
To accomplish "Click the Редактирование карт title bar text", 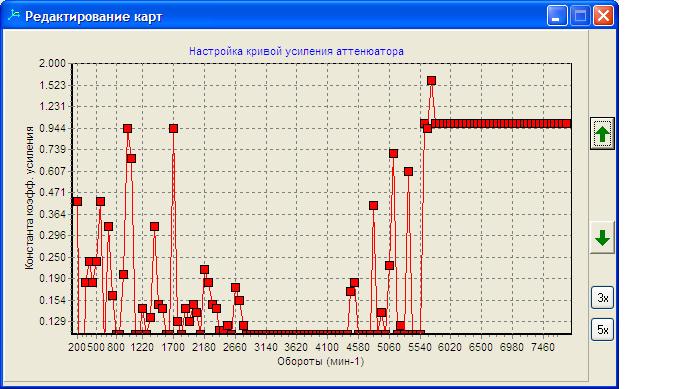I will pos(93,17).
